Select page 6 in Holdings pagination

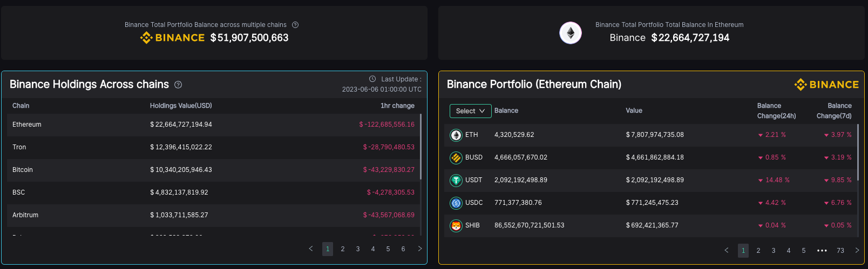tap(403, 249)
